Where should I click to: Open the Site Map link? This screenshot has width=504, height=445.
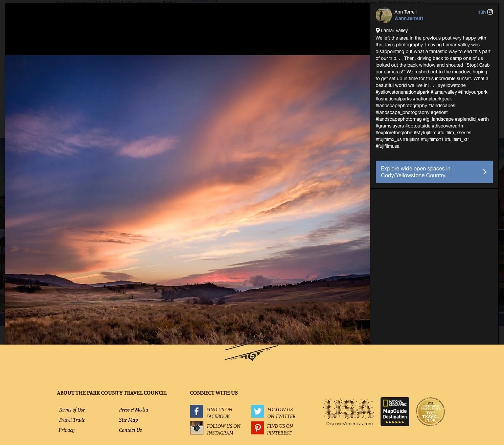click(x=129, y=420)
